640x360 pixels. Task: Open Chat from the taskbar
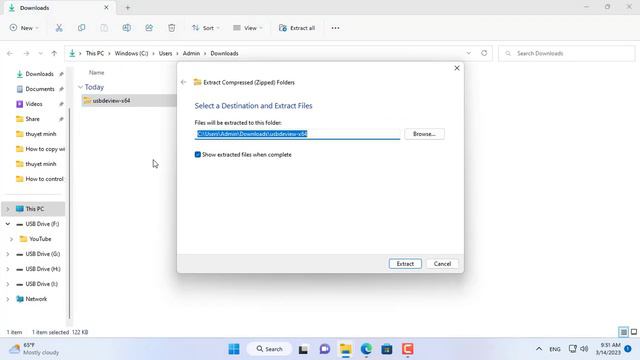324,349
